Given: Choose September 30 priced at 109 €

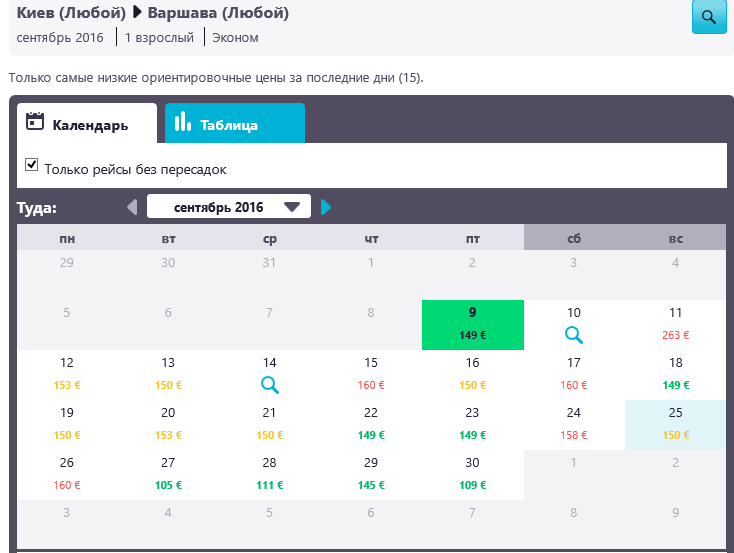Looking at the screenshot, I should click(x=472, y=474).
